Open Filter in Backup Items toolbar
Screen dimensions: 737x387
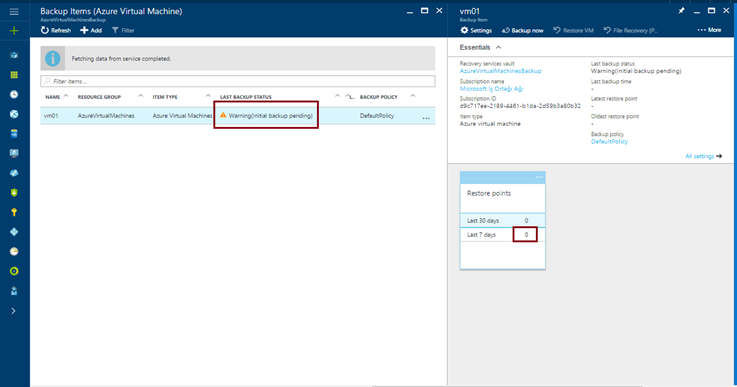123,31
